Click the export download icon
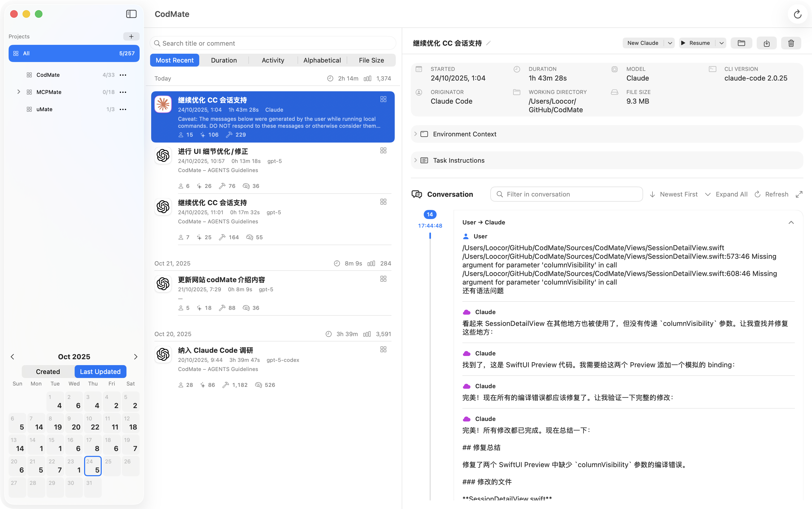 [767, 43]
